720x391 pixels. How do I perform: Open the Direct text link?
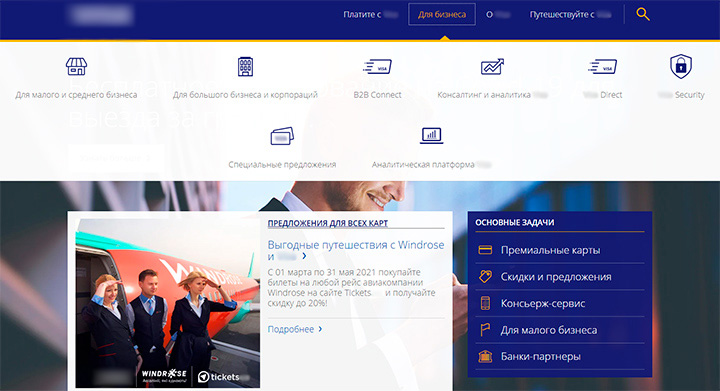click(x=602, y=95)
